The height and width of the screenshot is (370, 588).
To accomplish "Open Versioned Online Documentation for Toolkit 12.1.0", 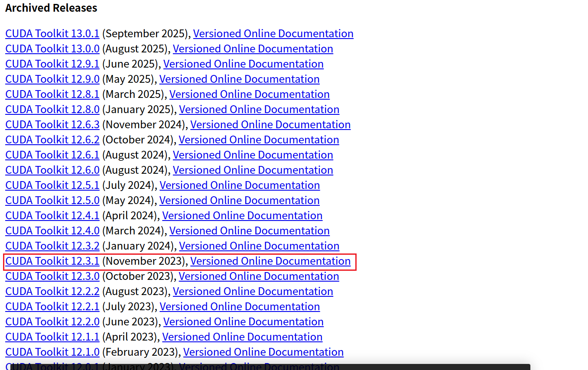I will [263, 352].
